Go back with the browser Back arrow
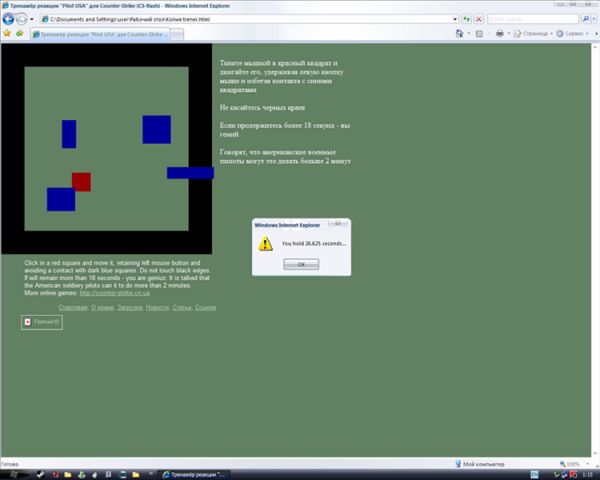This screenshot has height=480, width=600. pyautogui.click(x=8, y=19)
